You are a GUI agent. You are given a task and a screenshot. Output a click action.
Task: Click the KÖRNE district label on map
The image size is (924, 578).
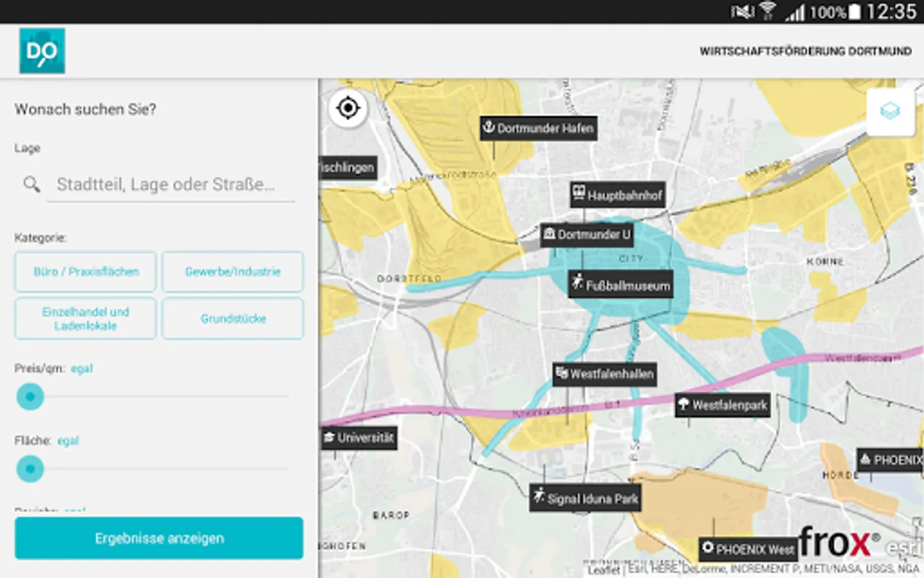click(x=825, y=261)
